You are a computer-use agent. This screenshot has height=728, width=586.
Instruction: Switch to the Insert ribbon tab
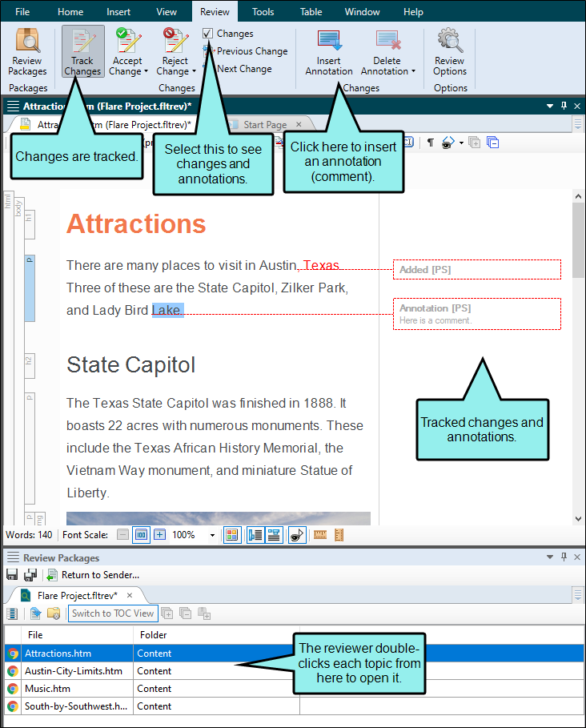[x=118, y=12]
